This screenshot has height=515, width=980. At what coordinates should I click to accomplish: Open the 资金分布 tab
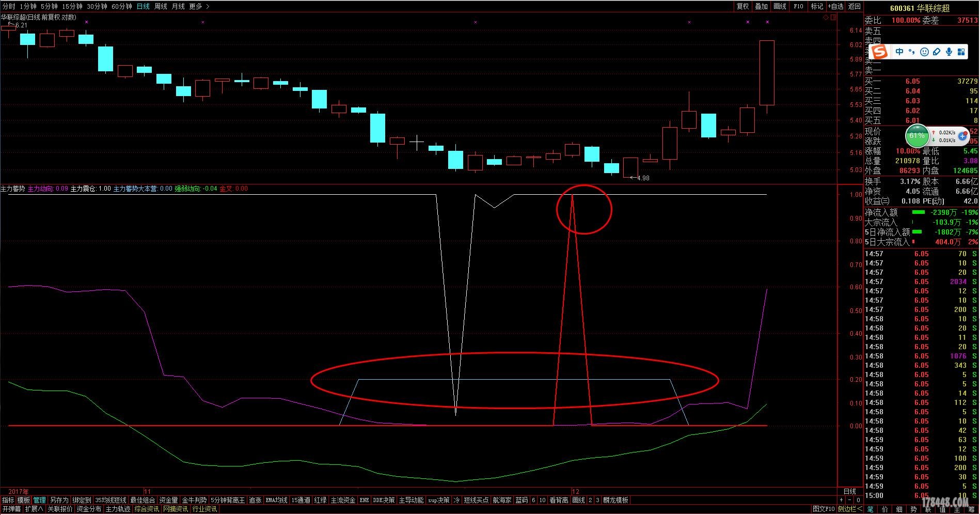pos(89,509)
